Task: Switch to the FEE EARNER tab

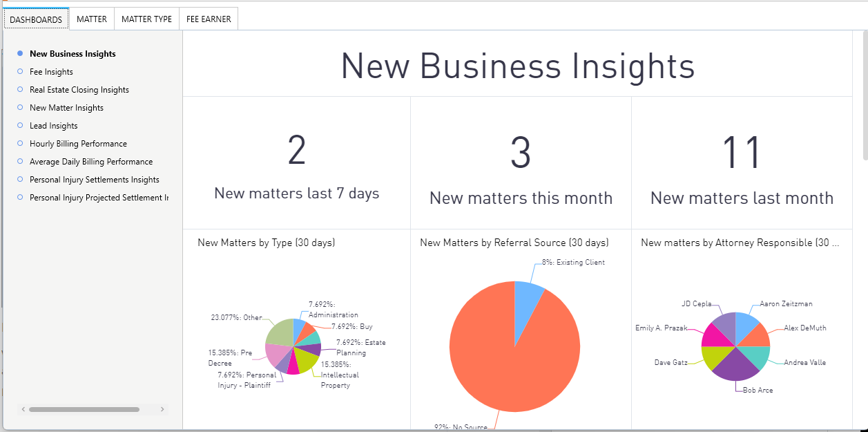Action: click(x=209, y=19)
